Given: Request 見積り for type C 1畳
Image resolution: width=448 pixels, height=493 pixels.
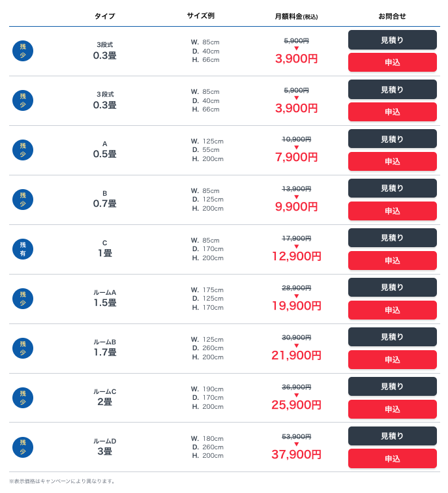Looking at the screenshot, I should (x=393, y=237).
